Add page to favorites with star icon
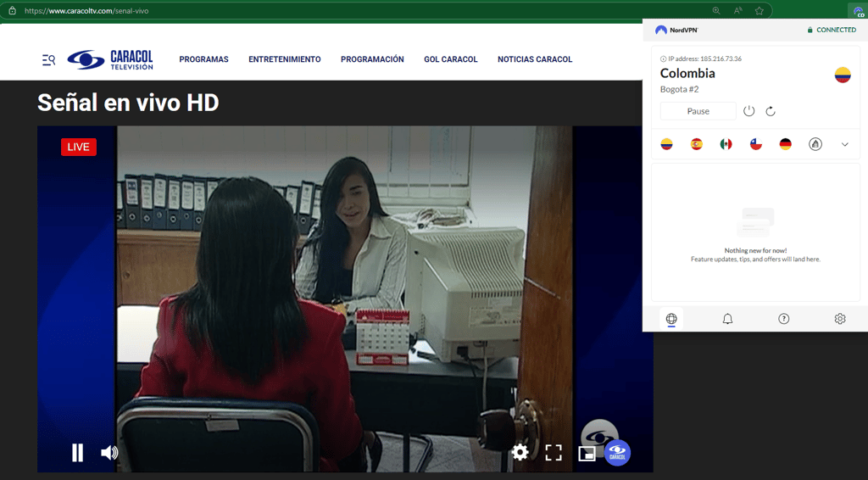 point(759,10)
